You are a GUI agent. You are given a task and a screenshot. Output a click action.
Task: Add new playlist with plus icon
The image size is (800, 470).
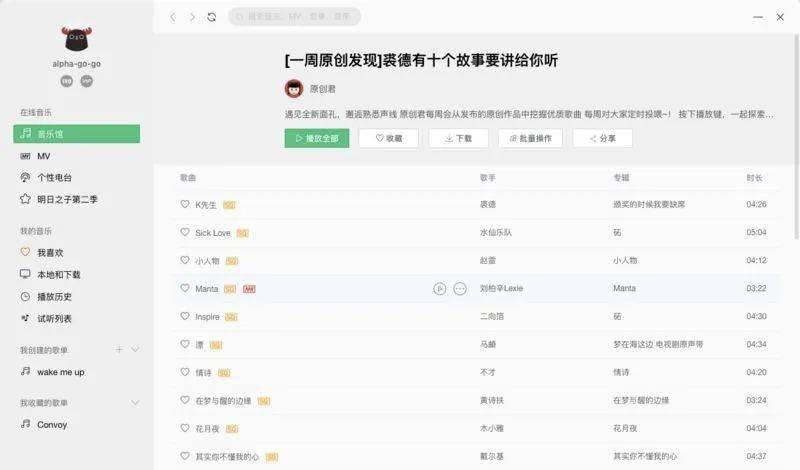point(119,350)
